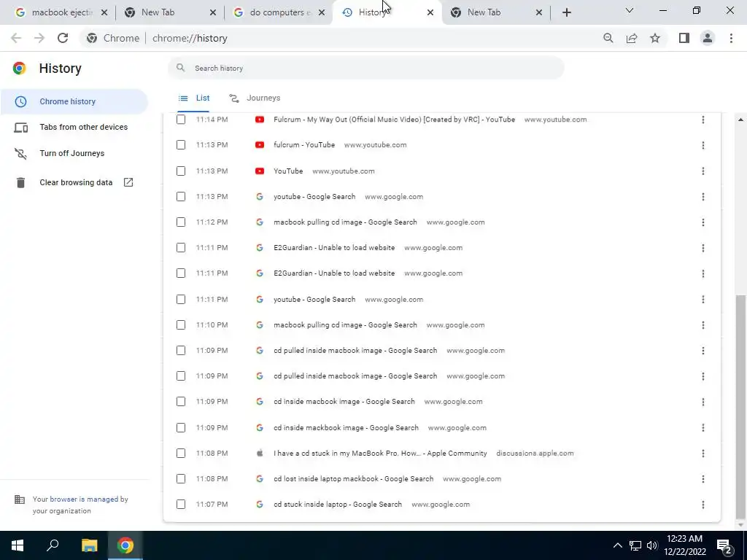Open 'Fulcrum - My Way Out (Official Music Video)' link
747x560 pixels.
pyautogui.click(x=394, y=120)
